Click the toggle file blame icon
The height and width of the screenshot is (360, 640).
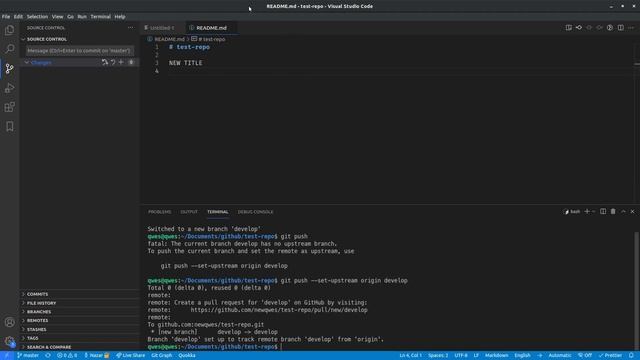point(610,28)
